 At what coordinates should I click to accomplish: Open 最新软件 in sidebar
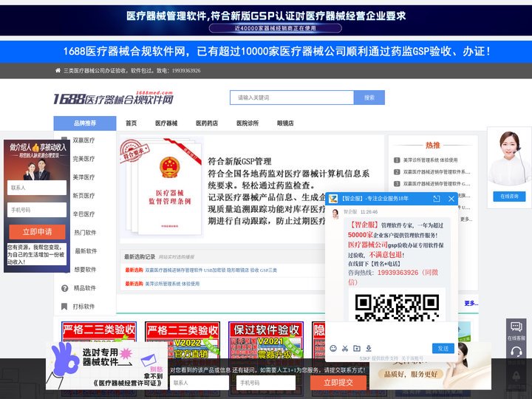(85, 251)
